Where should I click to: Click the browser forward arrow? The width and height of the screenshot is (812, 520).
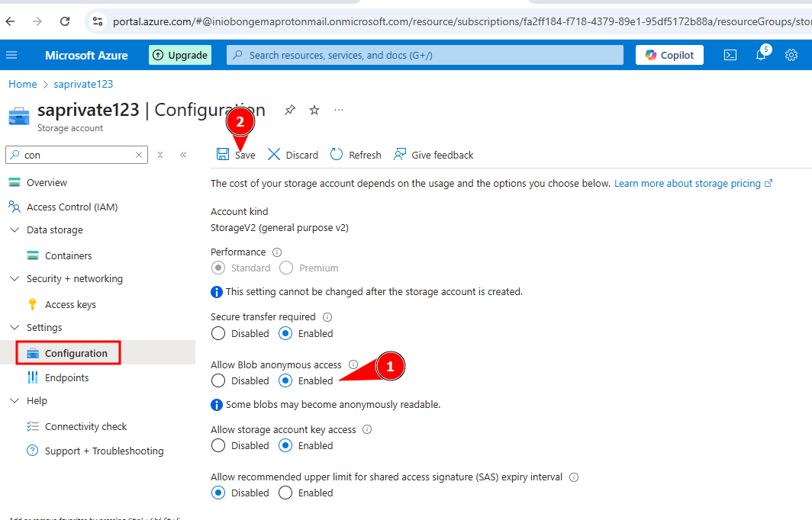(37, 21)
